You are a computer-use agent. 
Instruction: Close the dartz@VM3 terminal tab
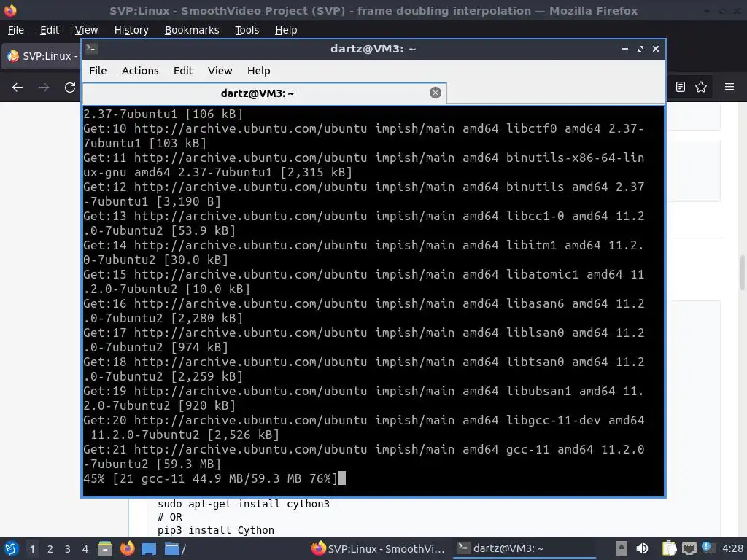(435, 93)
